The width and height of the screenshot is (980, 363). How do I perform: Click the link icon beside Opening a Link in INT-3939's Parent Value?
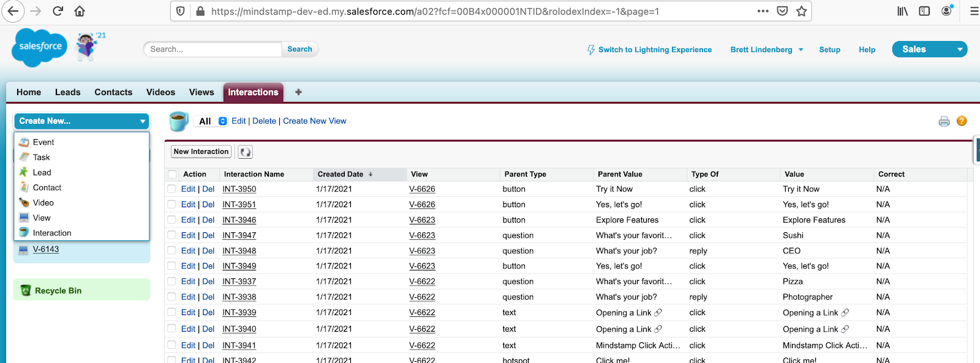tap(658, 313)
